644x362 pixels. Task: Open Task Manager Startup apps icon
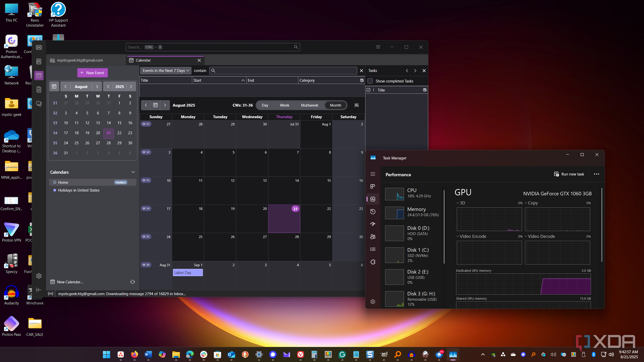[373, 224]
